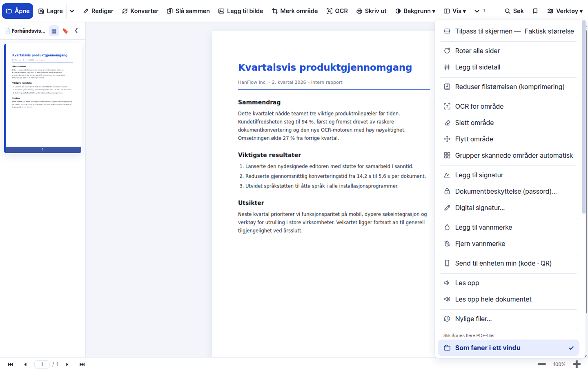Click the page number input field
The height and width of the screenshot is (371, 588).
42,364
